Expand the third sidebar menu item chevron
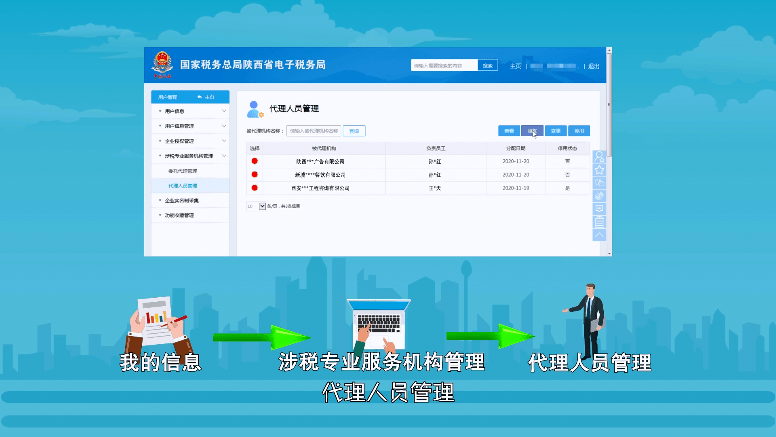The image size is (776, 437). [x=224, y=141]
